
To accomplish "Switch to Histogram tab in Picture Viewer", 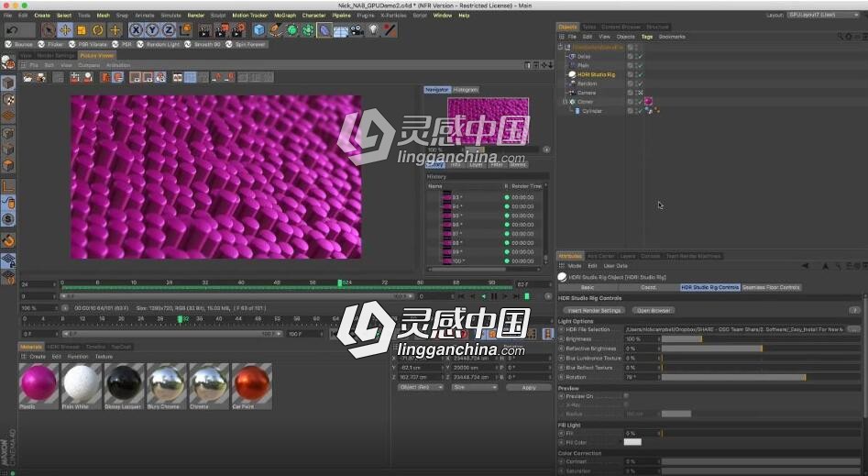I will 466,90.
